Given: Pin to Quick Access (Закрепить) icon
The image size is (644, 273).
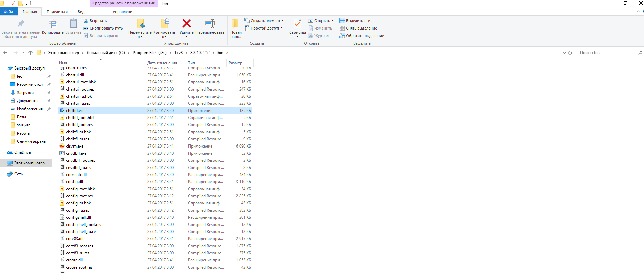Looking at the screenshot, I should click(21, 23).
